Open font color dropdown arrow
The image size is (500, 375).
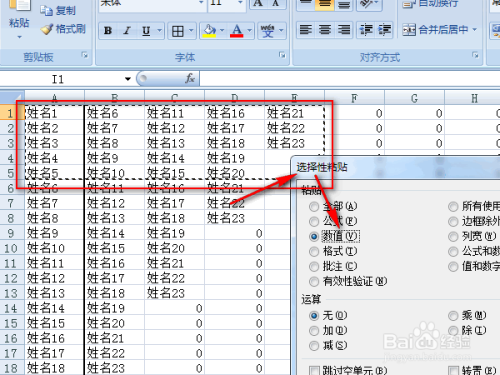coord(249,31)
